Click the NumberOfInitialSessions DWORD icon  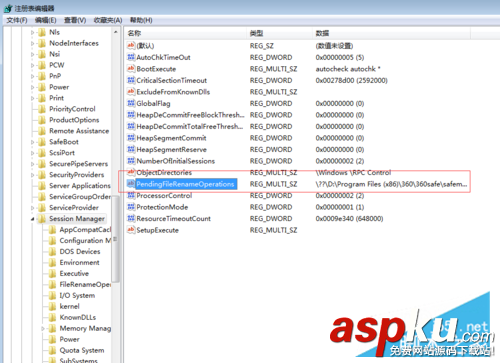point(131,161)
